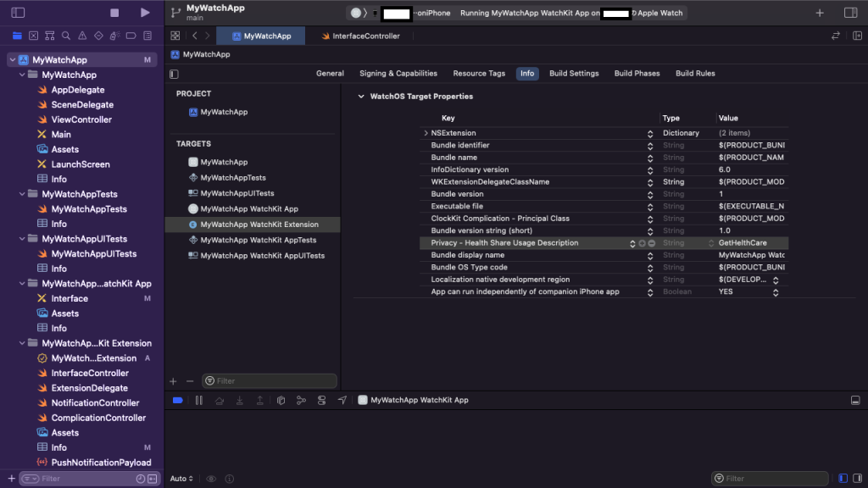The image size is (868, 488).
Task: Switch to the InterfaceController editor tab
Action: [x=360, y=36]
